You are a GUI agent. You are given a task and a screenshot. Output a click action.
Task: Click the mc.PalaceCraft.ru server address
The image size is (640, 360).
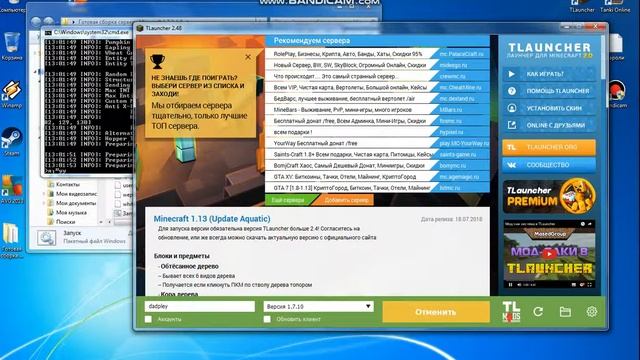(x=461, y=54)
